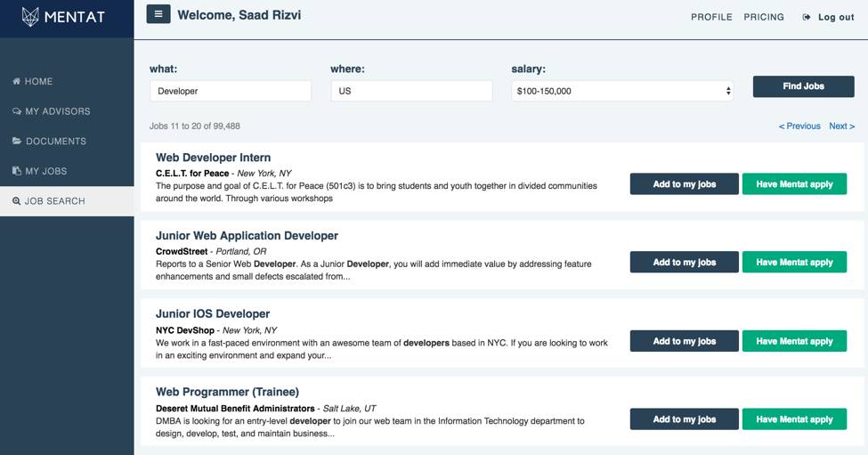Click the Job Search magnifier icon
The image size is (868, 455).
[16, 201]
